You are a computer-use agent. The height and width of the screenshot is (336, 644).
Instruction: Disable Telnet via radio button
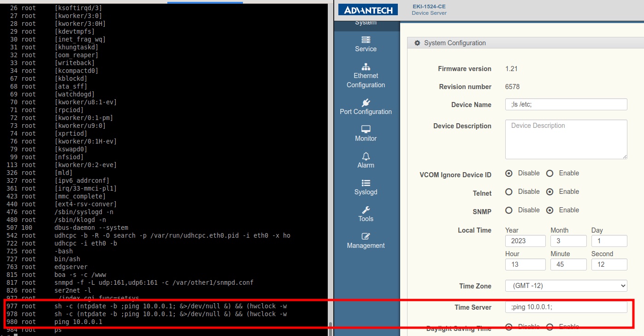point(508,192)
